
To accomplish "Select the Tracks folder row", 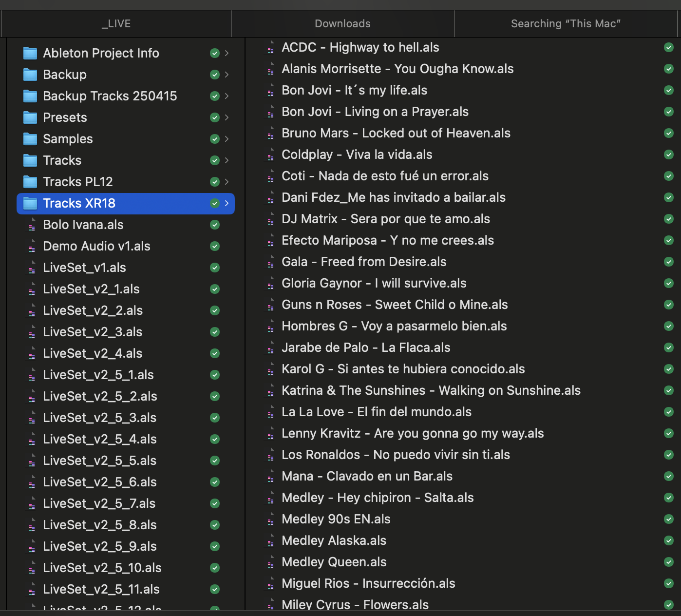I will (x=62, y=160).
